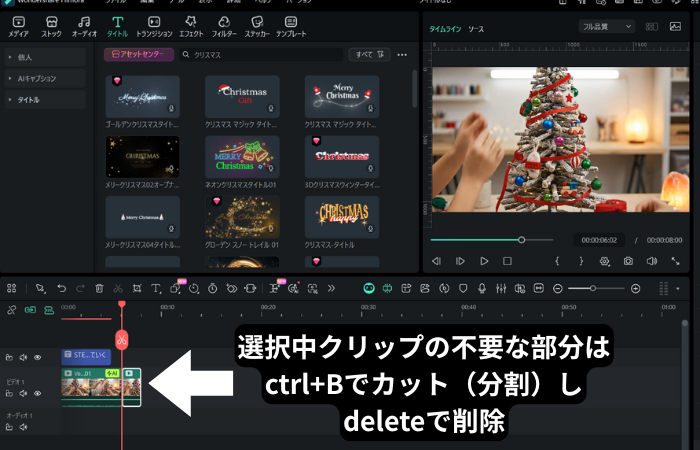
Task: Open the three-dot more options menu
Action: (402, 55)
